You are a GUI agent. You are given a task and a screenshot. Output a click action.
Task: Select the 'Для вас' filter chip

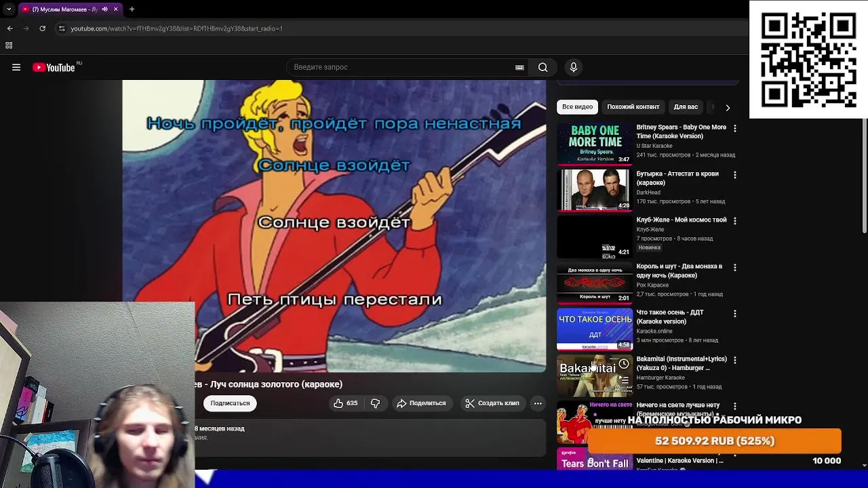click(x=686, y=107)
